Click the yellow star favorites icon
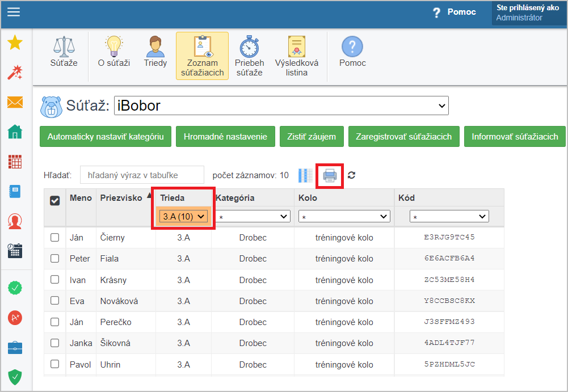Viewport: 568px width, 392px height. [15, 43]
